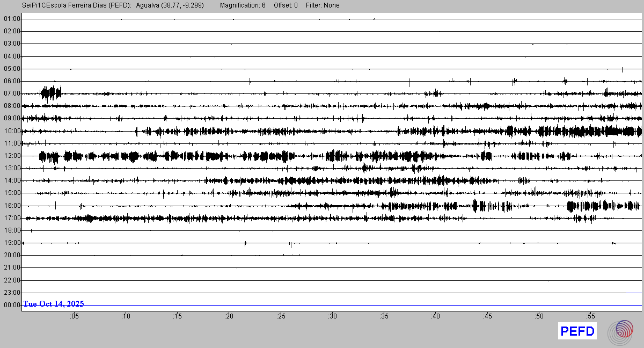Viewport: 644px width, 348px height.
Task: Click the large burst starting the 07:00 trace
Action: pos(52,93)
